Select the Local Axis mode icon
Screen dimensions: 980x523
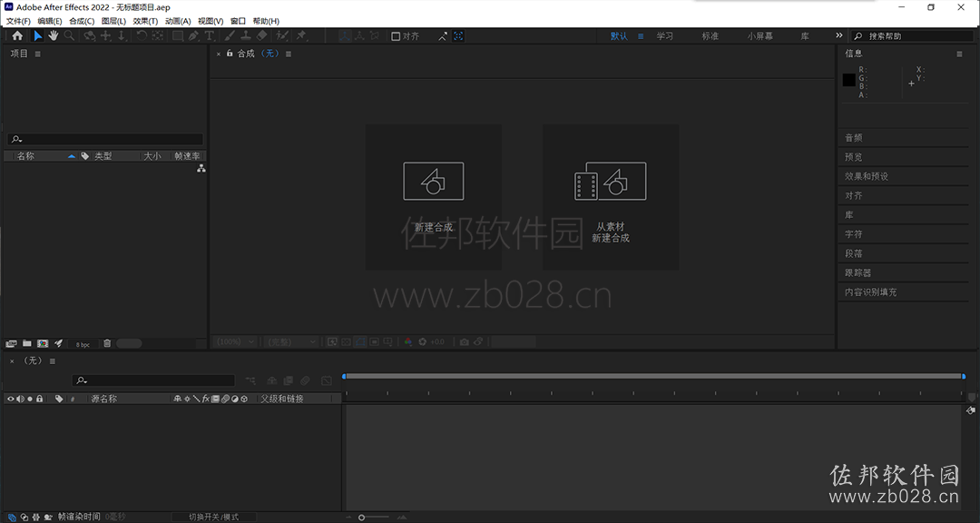pos(345,35)
